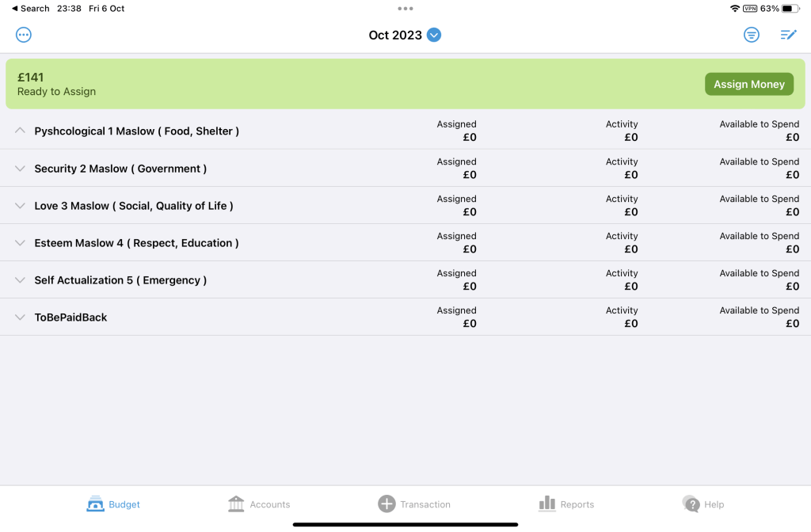Tap the Assign Money button

coord(749,84)
